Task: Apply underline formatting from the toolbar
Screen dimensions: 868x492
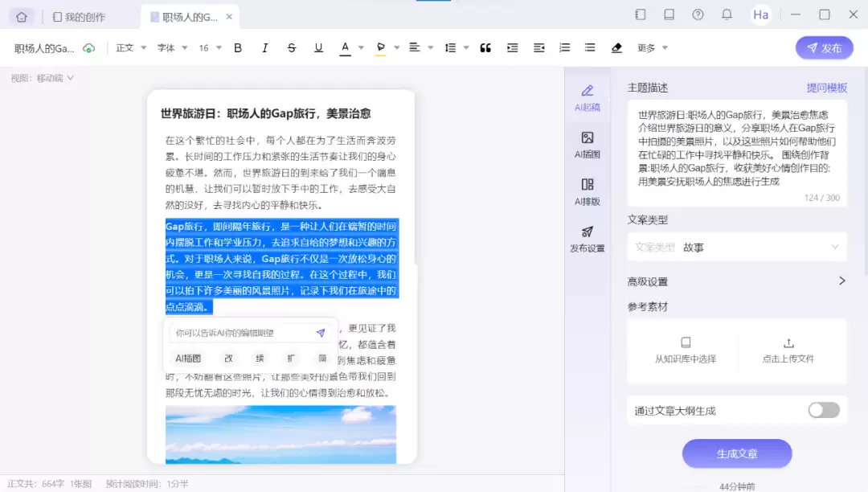Action: click(318, 47)
